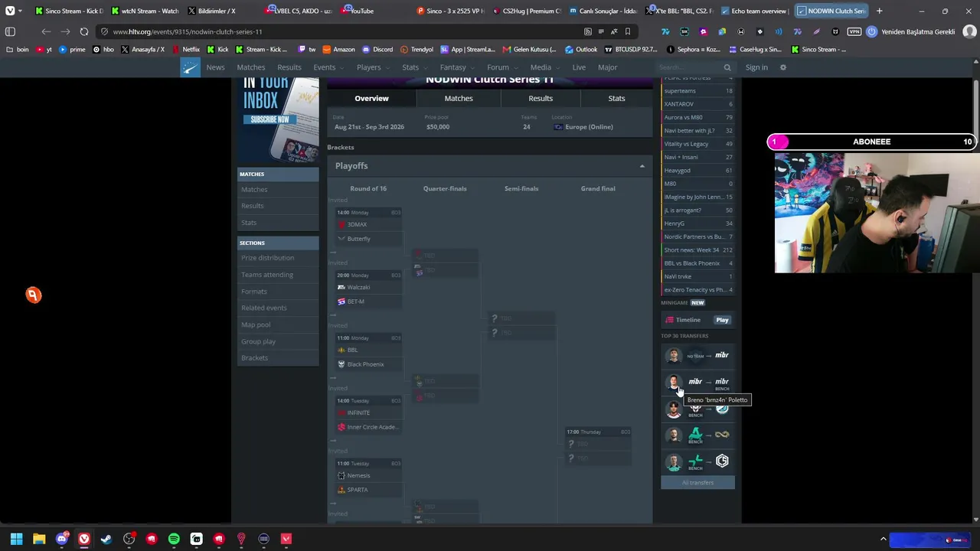
Task: Open the Discord bookmark
Action: coord(377,49)
